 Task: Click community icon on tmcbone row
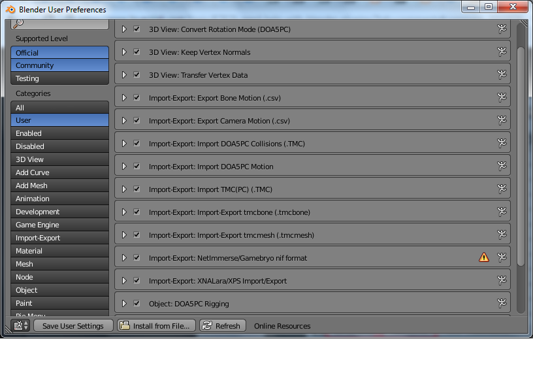tap(502, 212)
